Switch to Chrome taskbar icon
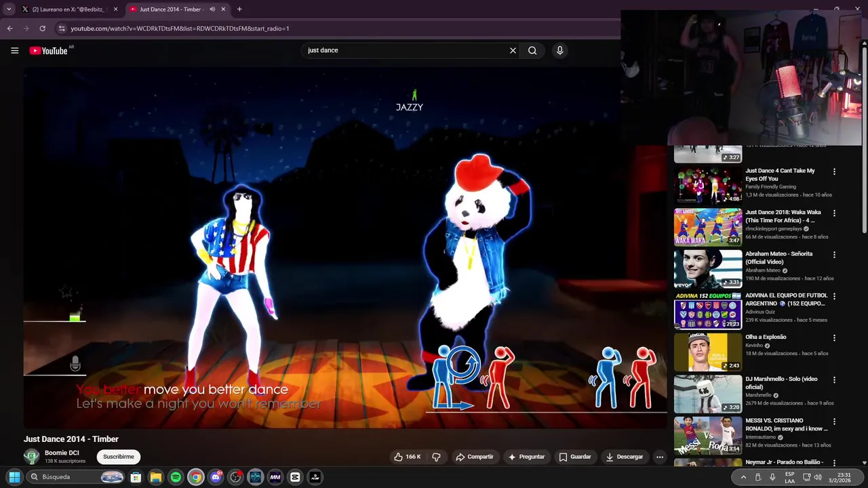The image size is (868, 488). pyautogui.click(x=195, y=477)
